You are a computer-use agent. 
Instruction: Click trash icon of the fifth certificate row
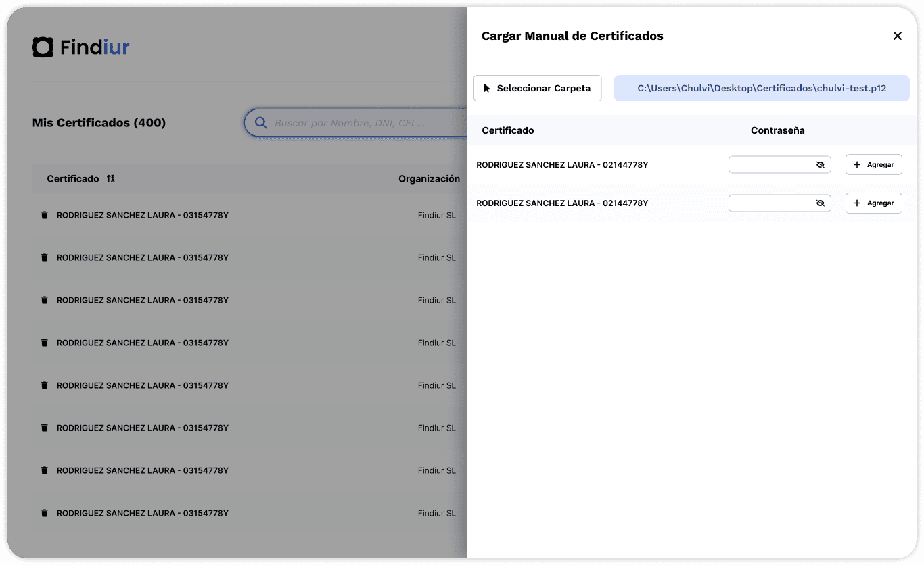(x=45, y=385)
